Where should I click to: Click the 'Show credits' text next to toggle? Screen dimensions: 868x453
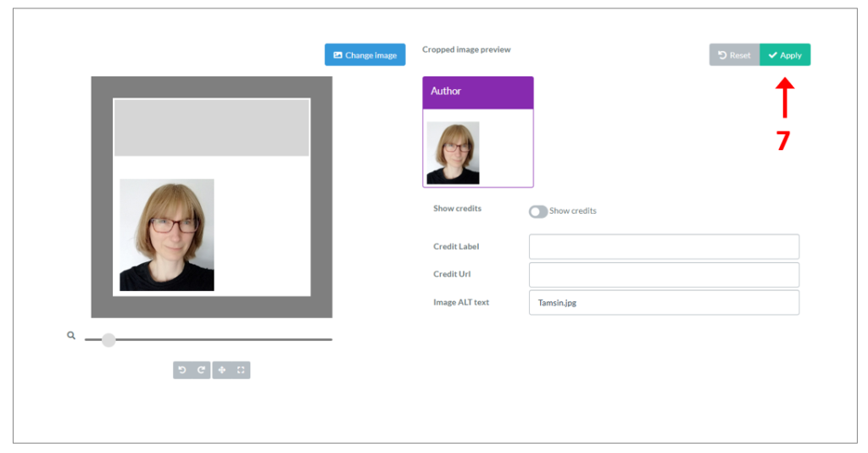click(x=573, y=211)
